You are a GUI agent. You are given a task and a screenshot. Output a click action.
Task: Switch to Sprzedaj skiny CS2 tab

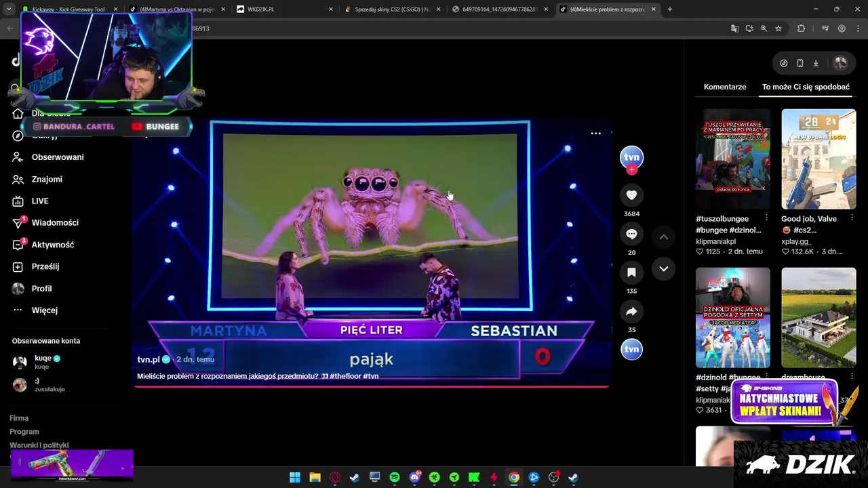[x=392, y=9]
